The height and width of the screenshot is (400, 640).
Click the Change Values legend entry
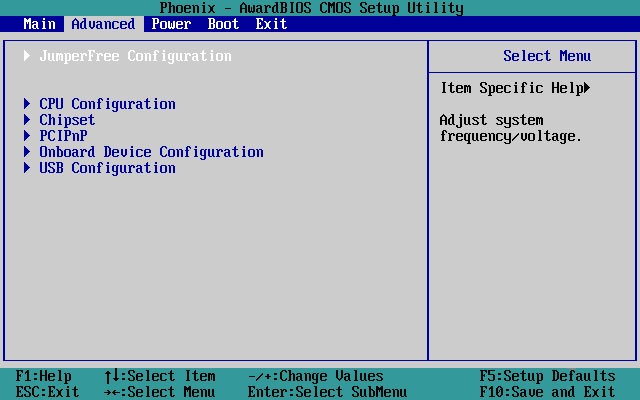316,376
